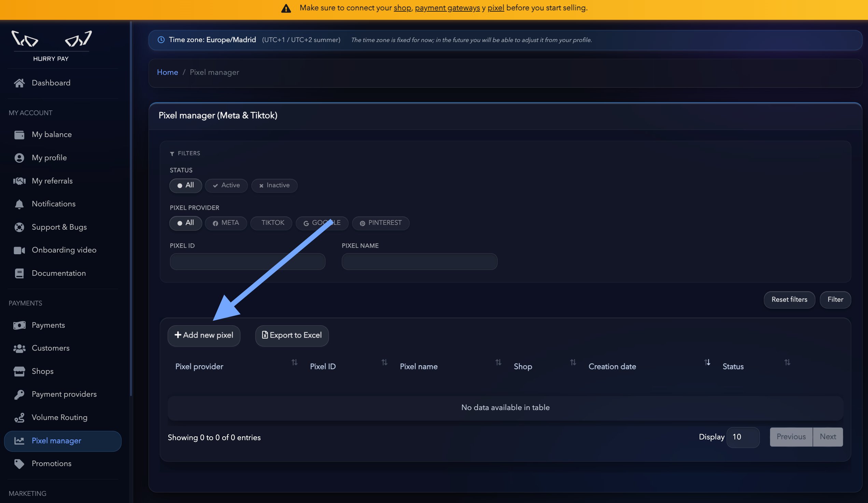This screenshot has width=868, height=503.
Task: Click the Filters funnel icon
Action: pyautogui.click(x=172, y=154)
